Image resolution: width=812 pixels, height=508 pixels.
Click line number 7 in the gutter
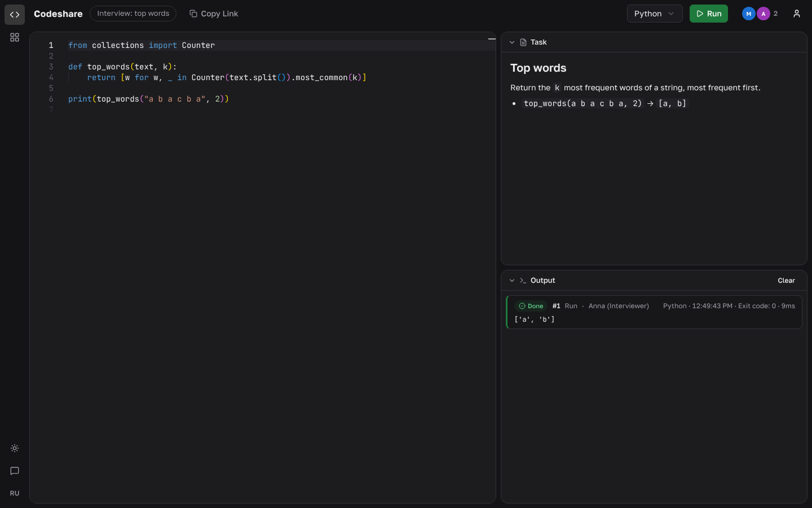(51, 110)
